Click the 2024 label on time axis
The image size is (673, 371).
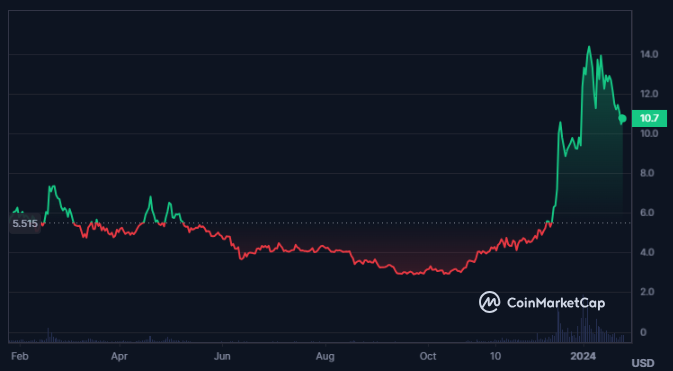pos(583,356)
